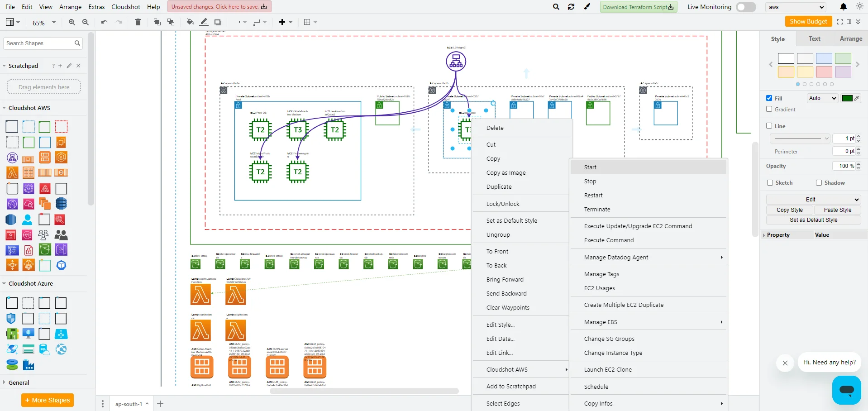Viewport: 868px width, 411px height.
Task: Enable the Line checkbox
Action: click(x=769, y=126)
